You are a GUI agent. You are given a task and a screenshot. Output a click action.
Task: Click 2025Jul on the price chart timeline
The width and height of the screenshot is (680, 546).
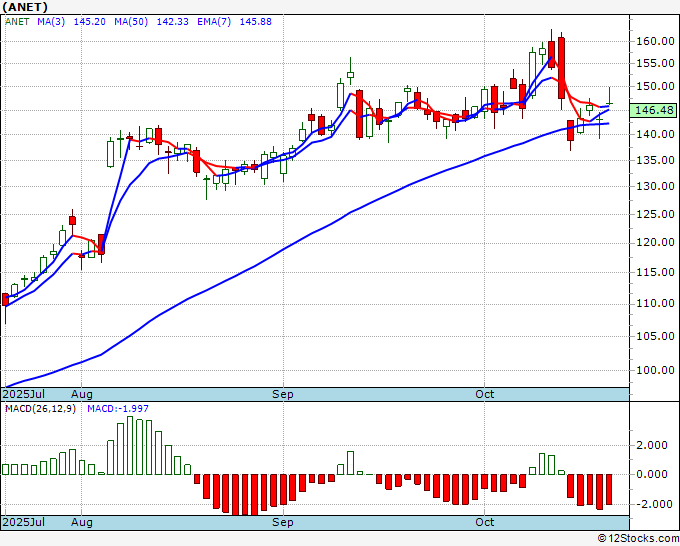(x=24, y=394)
